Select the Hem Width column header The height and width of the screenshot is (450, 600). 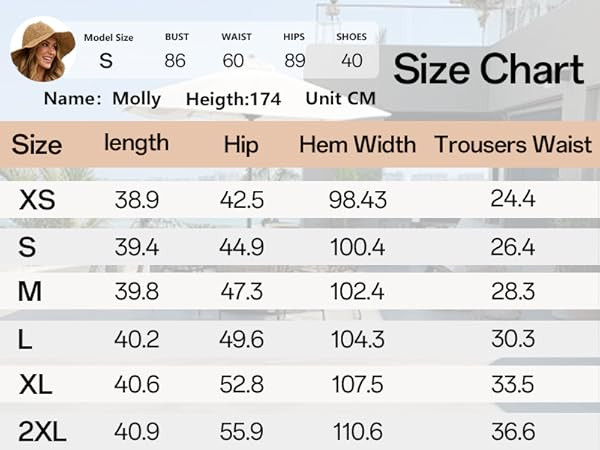(x=357, y=144)
